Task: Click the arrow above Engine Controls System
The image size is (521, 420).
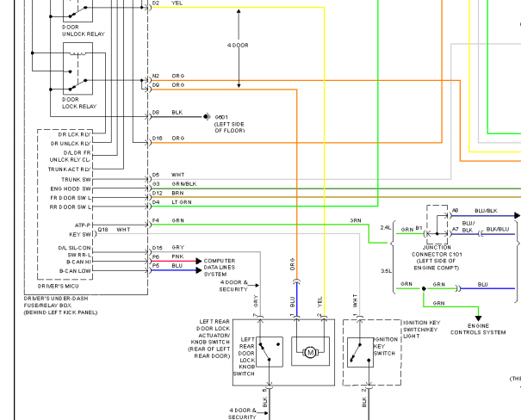Action: pyautogui.click(x=479, y=318)
